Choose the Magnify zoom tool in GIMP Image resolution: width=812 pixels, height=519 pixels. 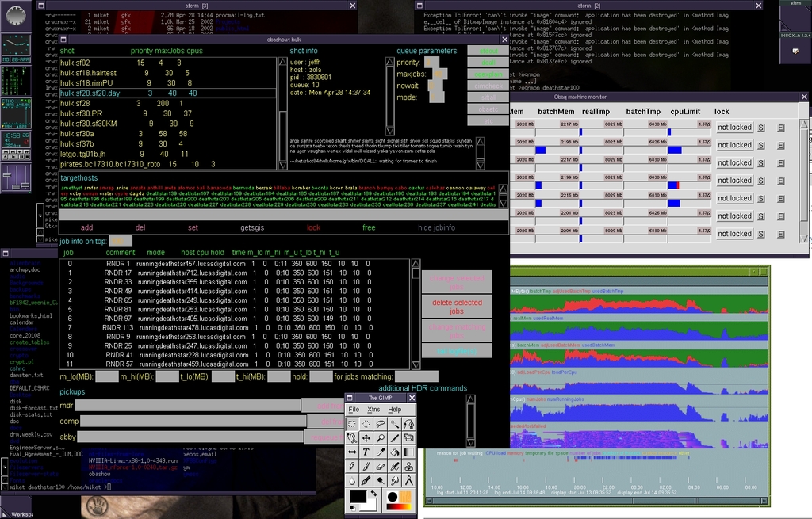(381, 437)
